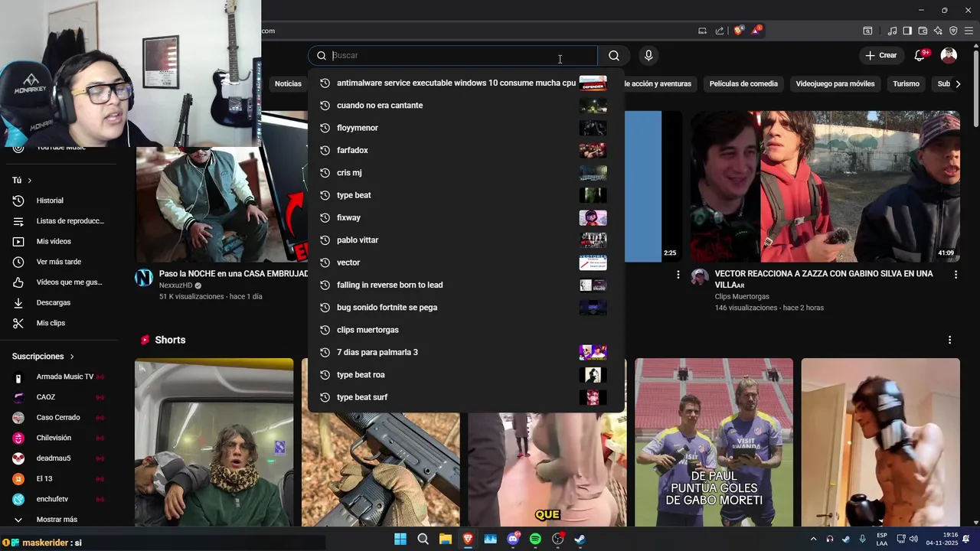Choose suggestion 'fixway'
This screenshot has height=551, width=980.
pos(465,217)
